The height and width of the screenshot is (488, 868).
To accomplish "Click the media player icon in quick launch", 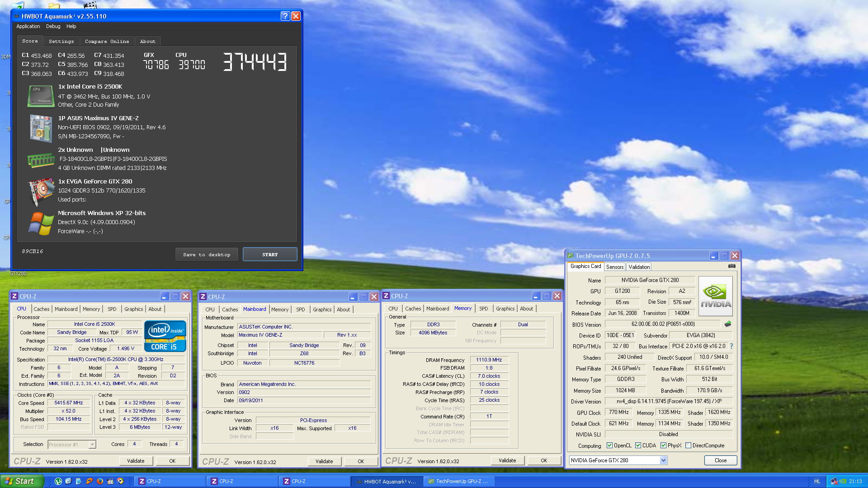I will pos(120,481).
